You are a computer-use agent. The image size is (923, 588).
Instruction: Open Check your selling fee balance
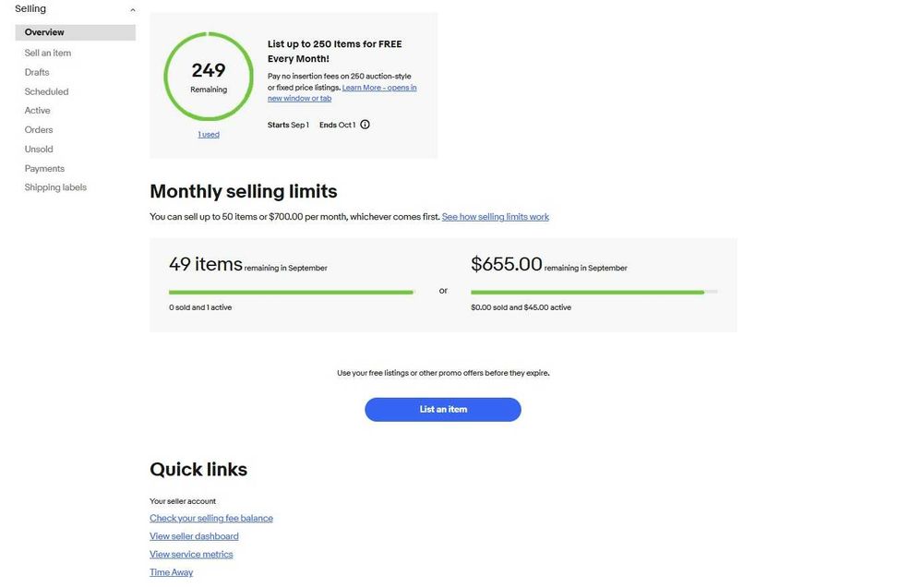coord(211,519)
